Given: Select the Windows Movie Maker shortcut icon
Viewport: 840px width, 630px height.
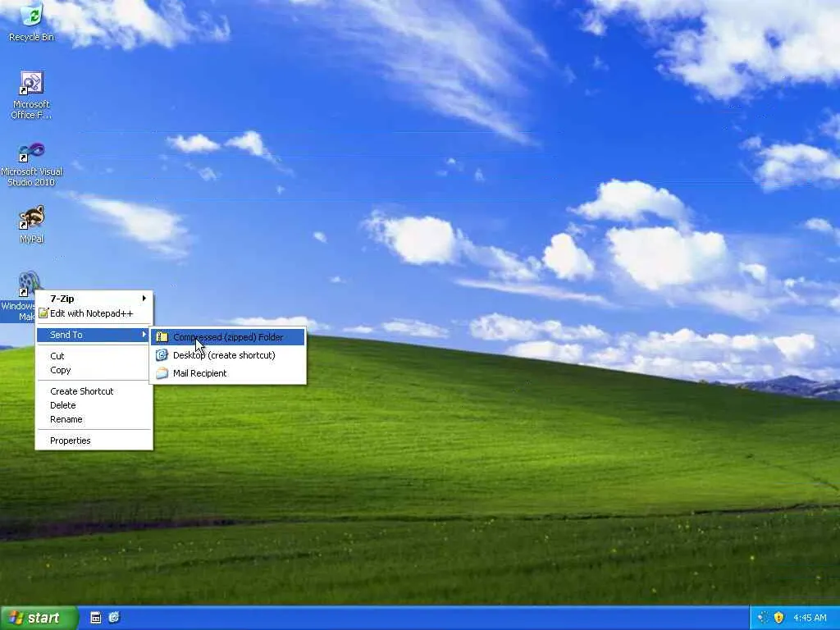Looking at the screenshot, I should pos(28,283).
